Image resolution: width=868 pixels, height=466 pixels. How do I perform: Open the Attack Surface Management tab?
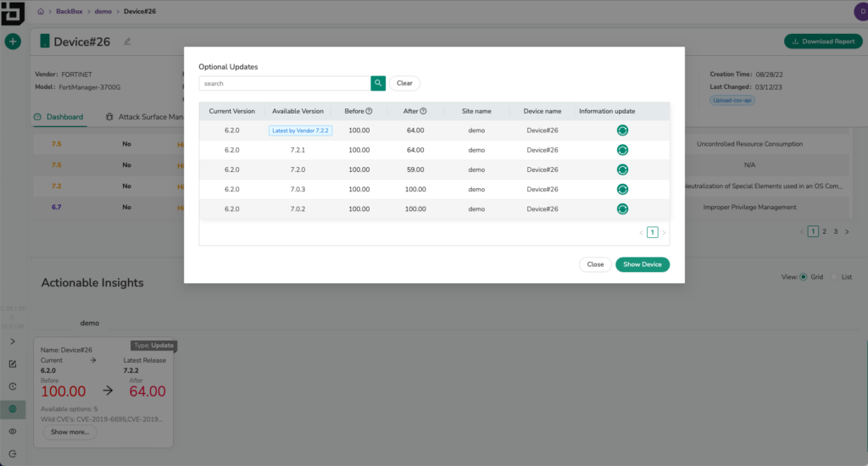[146, 117]
